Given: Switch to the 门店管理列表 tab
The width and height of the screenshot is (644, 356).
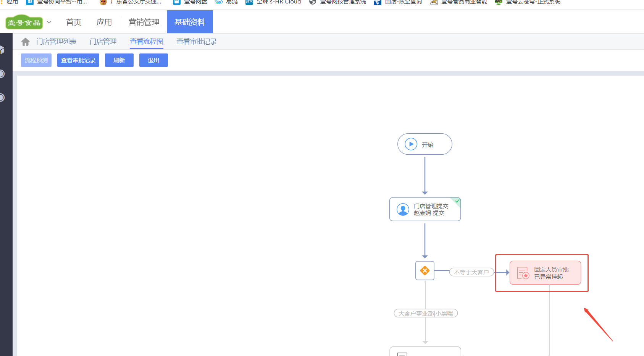Looking at the screenshot, I should point(56,42).
